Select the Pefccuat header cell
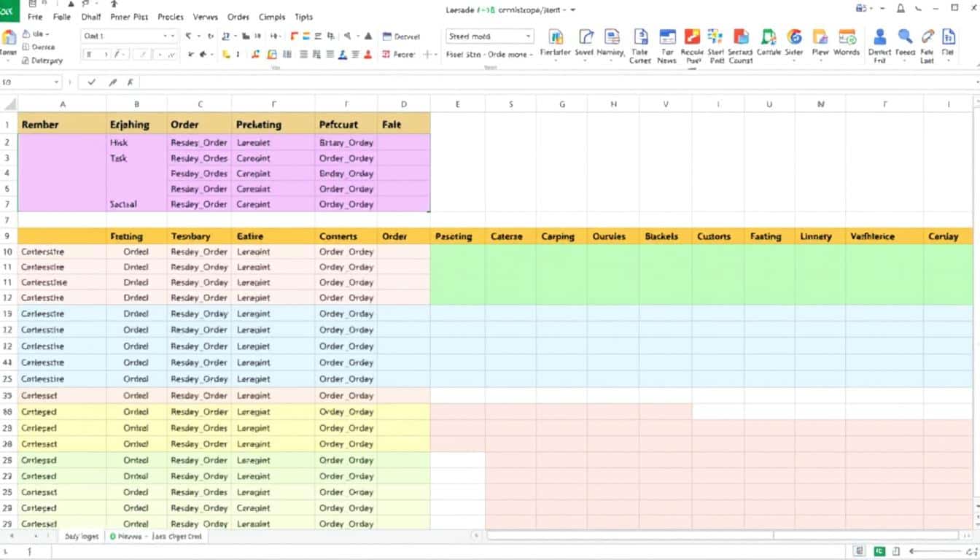This screenshot has height=560, width=980. coord(346,125)
